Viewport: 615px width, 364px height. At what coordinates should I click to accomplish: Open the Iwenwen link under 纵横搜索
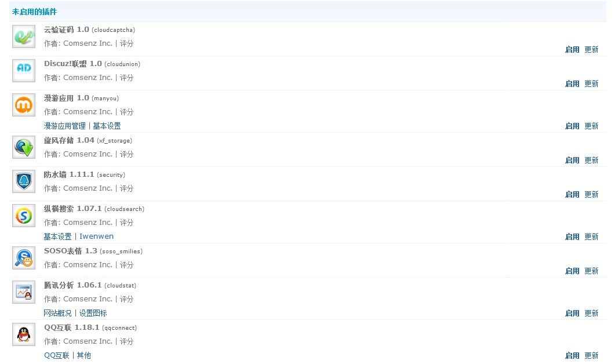point(96,236)
